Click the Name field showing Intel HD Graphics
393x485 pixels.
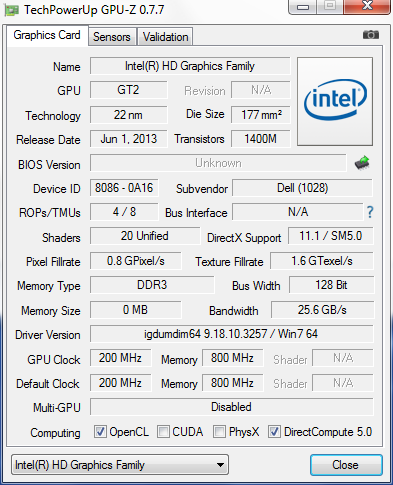190,66
